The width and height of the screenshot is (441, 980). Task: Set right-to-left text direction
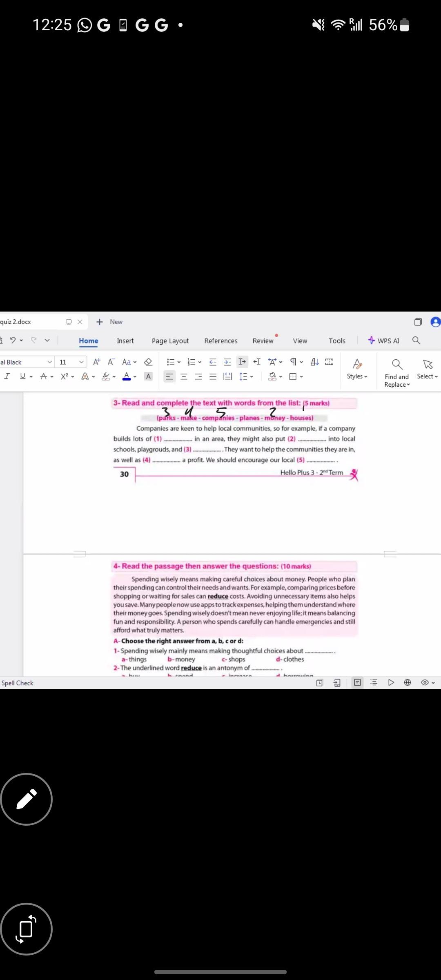tap(257, 362)
